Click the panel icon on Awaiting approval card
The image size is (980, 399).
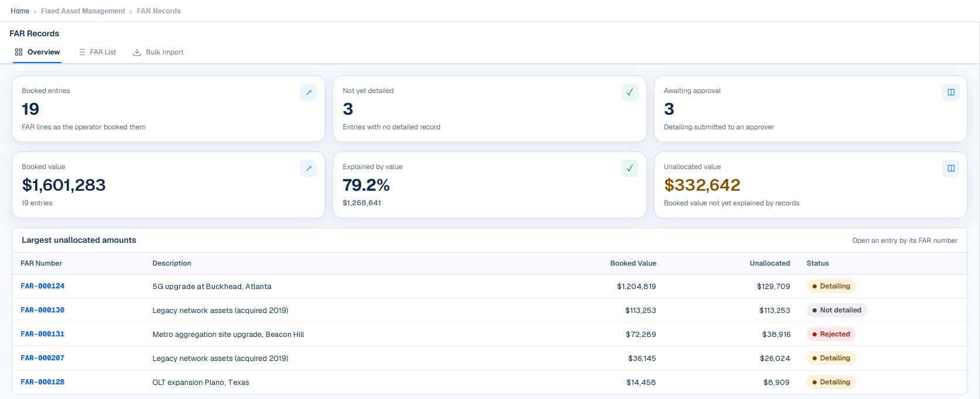pyautogui.click(x=951, y=92)
